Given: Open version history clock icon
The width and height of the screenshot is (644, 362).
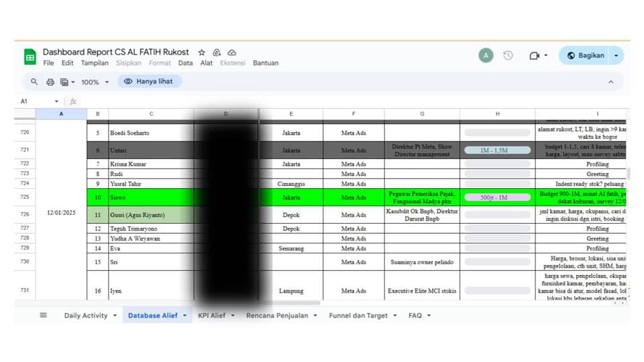Looking at the screenshot, I should pos(508,56).
